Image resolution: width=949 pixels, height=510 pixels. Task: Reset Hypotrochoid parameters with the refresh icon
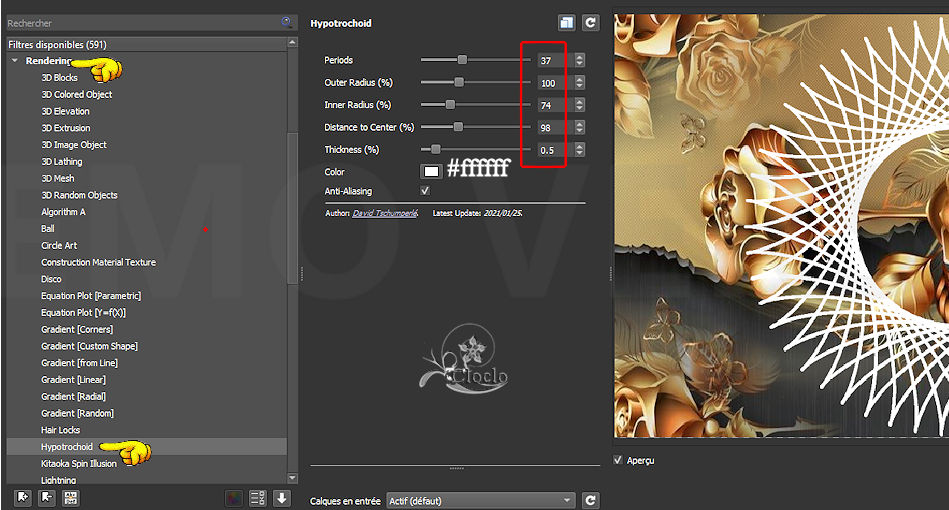(590, 22)
